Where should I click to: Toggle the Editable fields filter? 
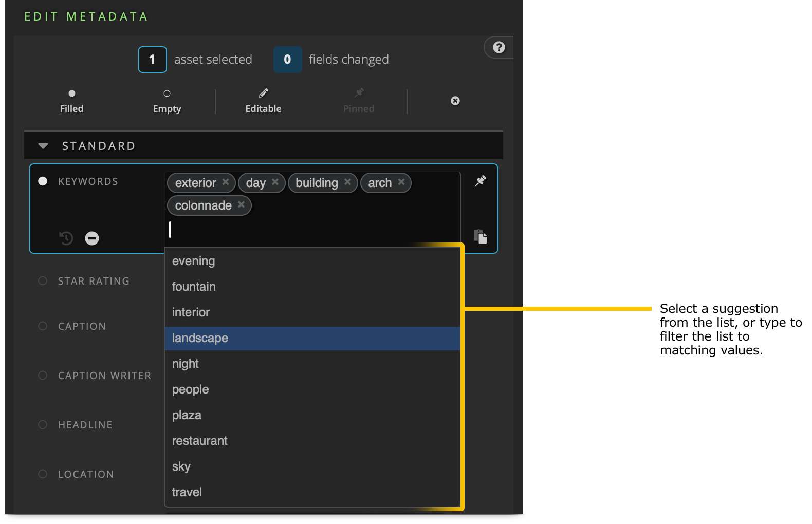[x=263, y=101]
